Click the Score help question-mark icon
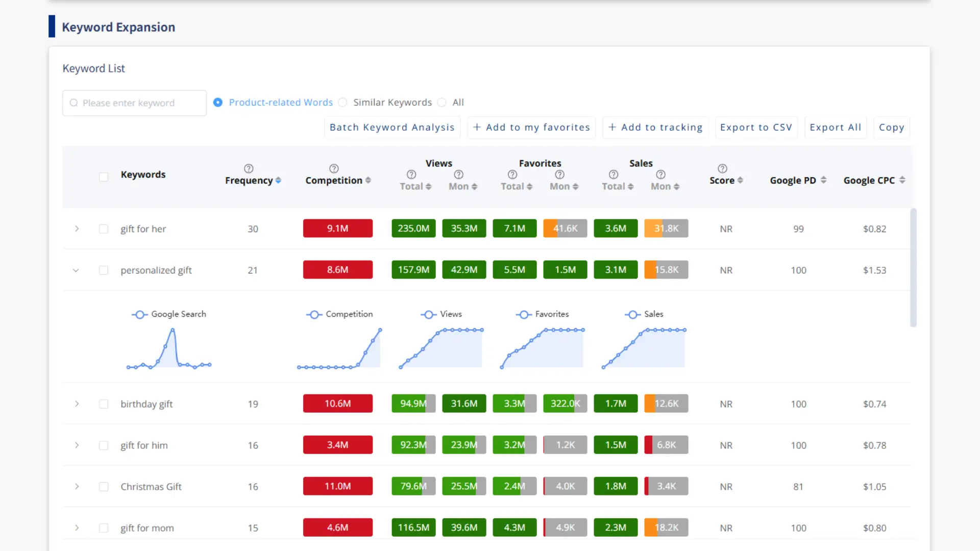 722,168
